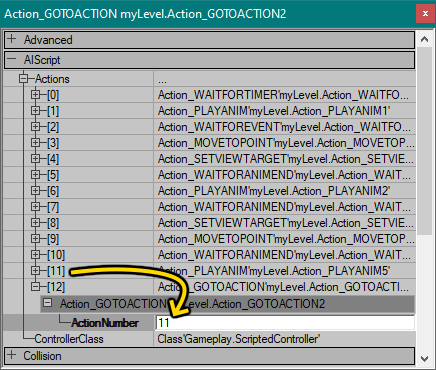Click the Action_PLAYANIM2 value in row [6]
This screenshot has width=436, height=370.
point(274,191)
